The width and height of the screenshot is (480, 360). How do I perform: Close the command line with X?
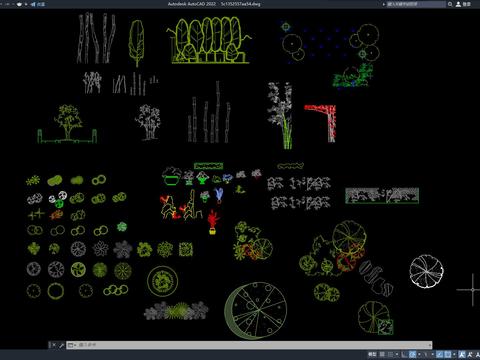pyautogui.click(x=54, y=345)
